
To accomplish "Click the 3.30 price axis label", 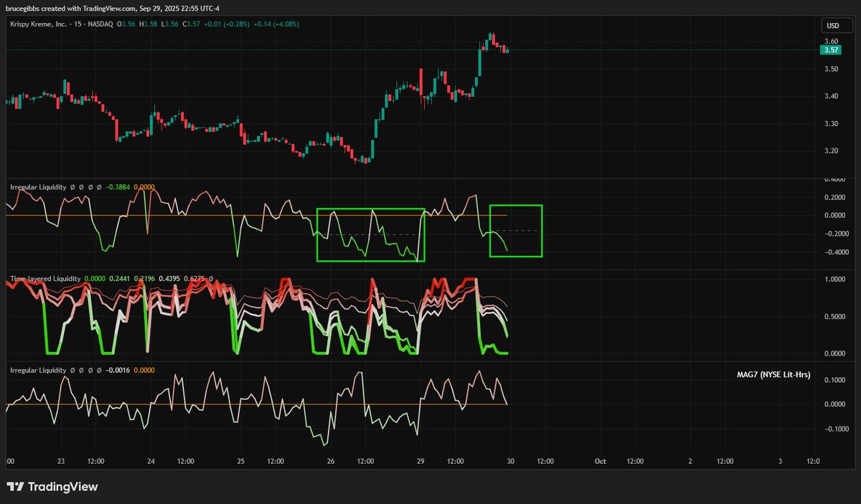I will (x=832, y=124).
